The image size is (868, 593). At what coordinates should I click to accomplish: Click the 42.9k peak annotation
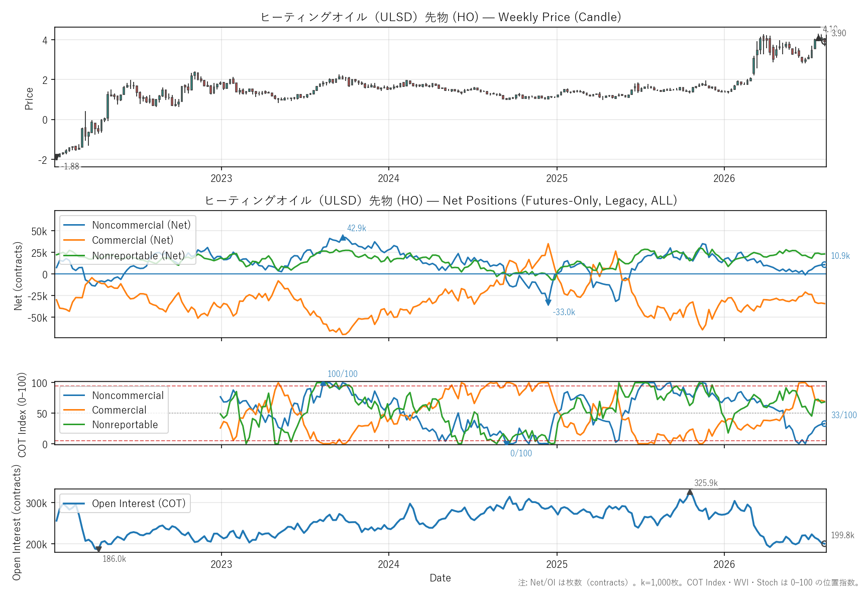coord(357,228)
